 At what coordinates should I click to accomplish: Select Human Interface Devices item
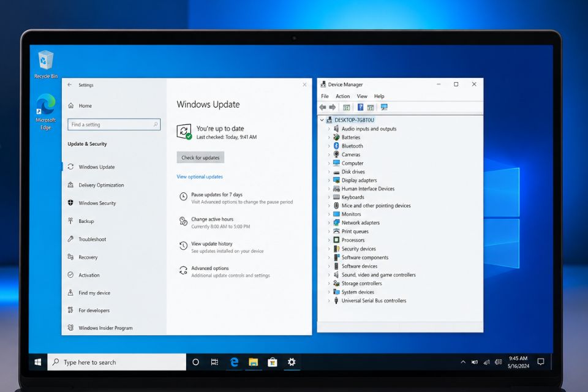point(368,189)
